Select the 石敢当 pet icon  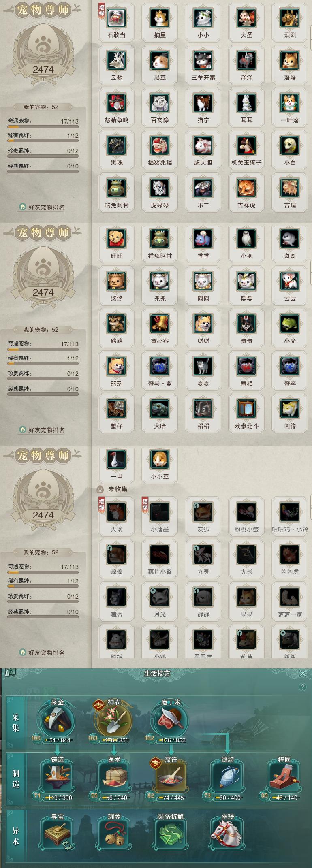116,18
